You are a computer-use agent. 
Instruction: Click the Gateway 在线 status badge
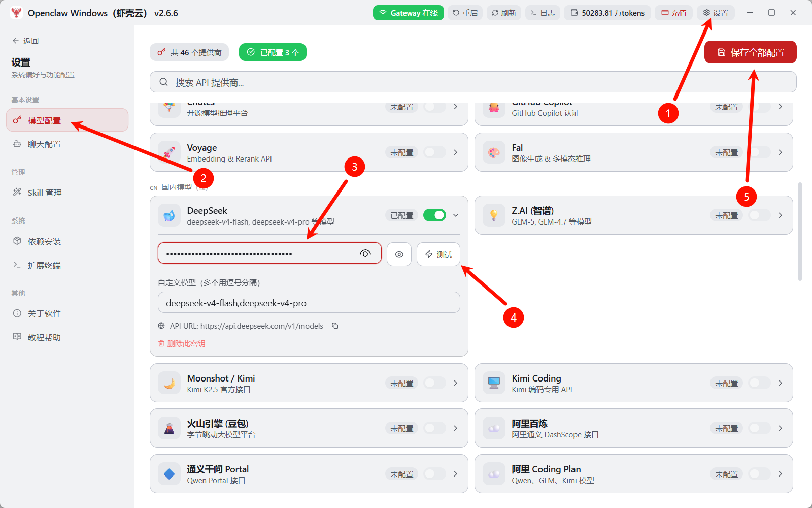[x=409, y=13]
